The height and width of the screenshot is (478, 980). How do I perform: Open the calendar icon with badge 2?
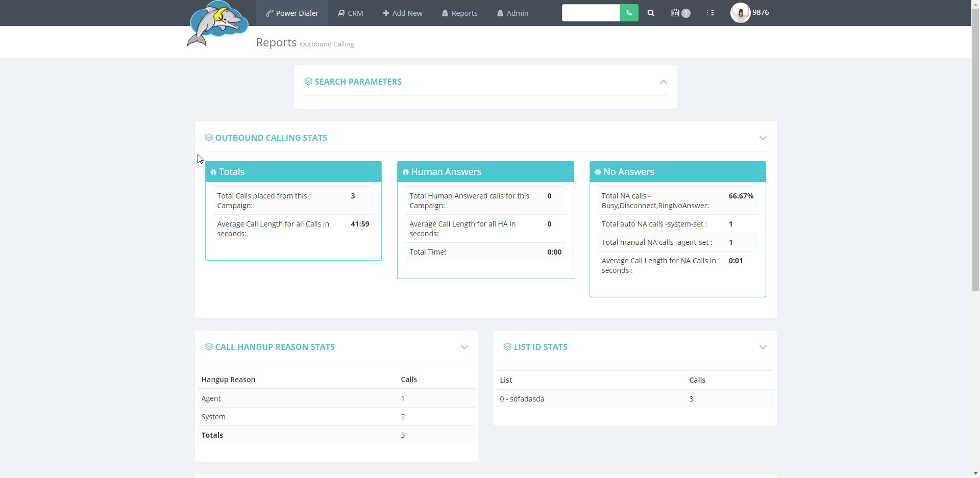click(x=680, y=13)
